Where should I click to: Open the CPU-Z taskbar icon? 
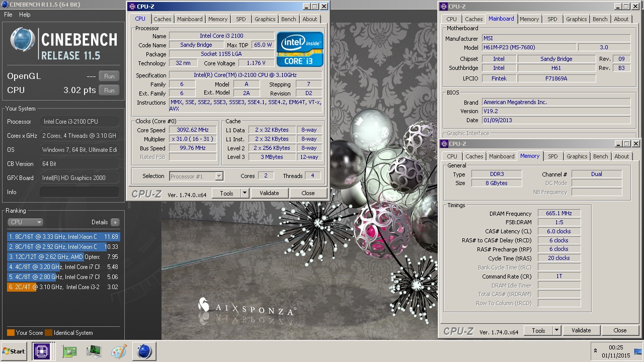(x=41, y=351)
